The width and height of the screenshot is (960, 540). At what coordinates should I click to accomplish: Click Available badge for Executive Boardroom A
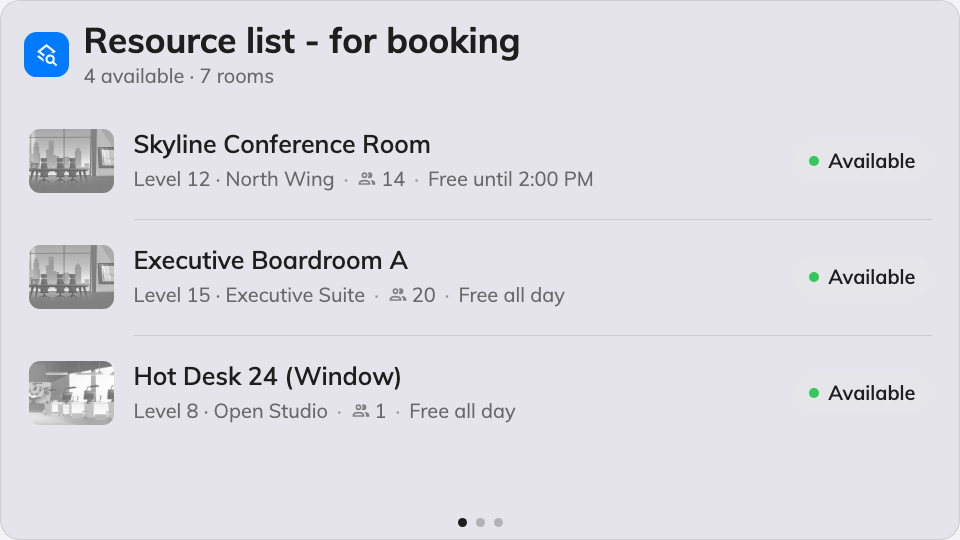coord(862,277)
